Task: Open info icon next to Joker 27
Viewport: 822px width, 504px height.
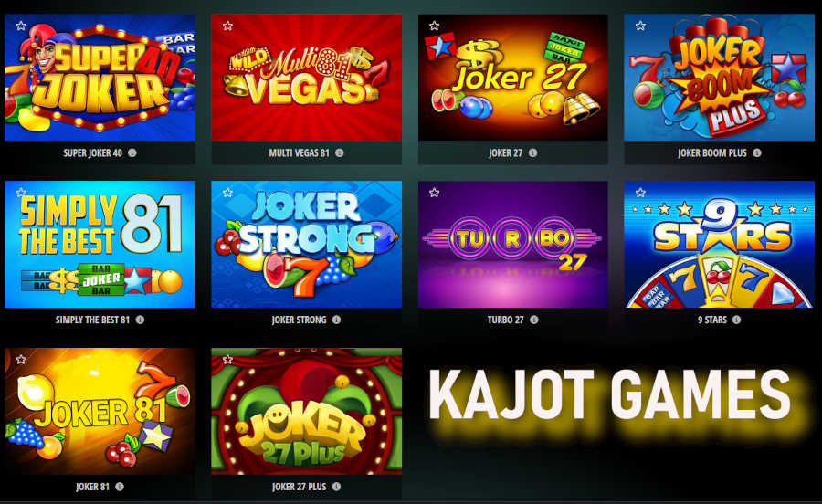Action: click(x=532, y=153)
